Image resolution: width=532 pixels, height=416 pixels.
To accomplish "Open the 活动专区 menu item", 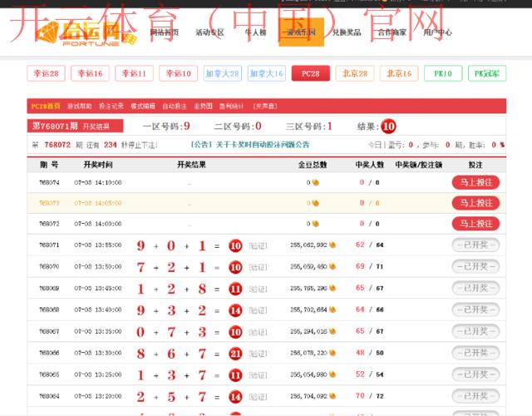I will (210, 32).
